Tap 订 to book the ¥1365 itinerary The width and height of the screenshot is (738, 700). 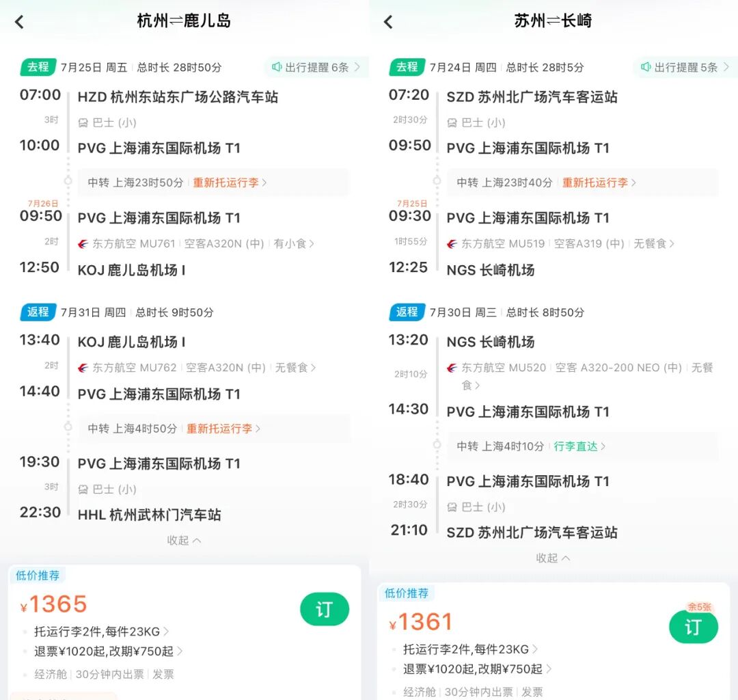pos(325,609)
